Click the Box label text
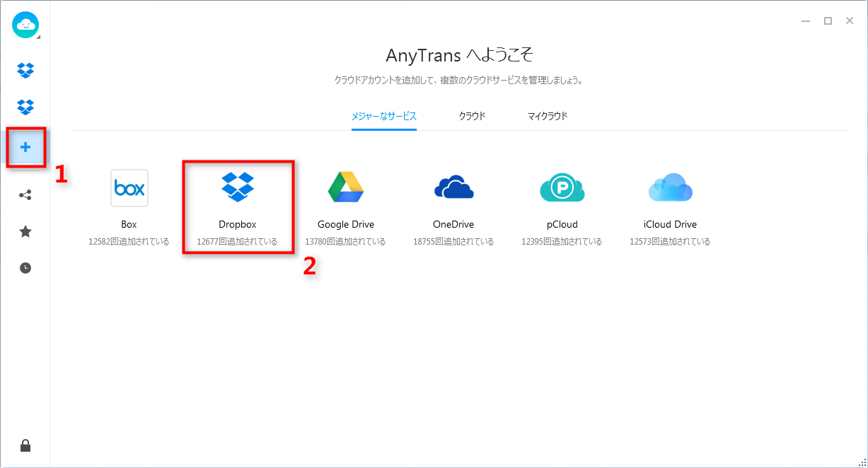This screenshot has width=868, height=468. [129, 224]
